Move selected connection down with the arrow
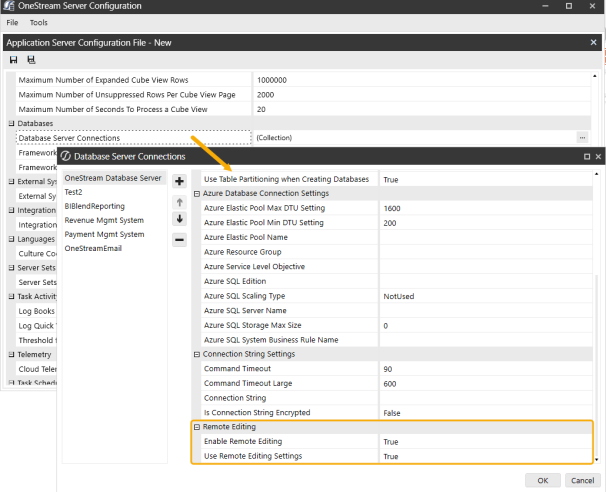Viewport: 606px width, 492px height. tap(179, 219)
